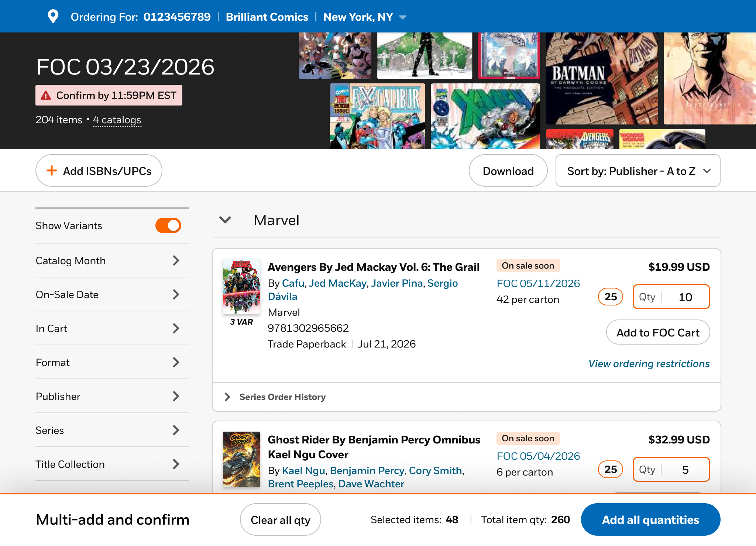Image resolution: width=756 pixels, height=546 pixels.
Task: Open the Avengers Vol. 6 cover thumbnail
Action: pyautogui.click(x=241, y=287)
